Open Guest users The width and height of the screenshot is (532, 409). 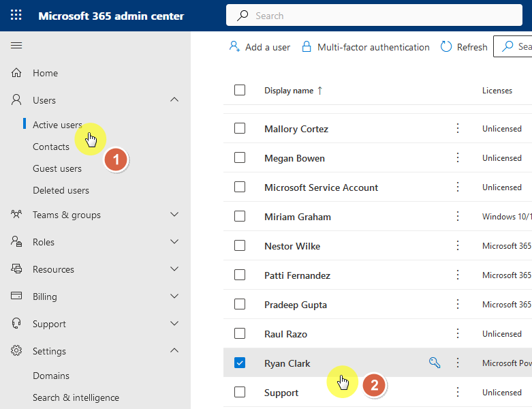(57, 168)
